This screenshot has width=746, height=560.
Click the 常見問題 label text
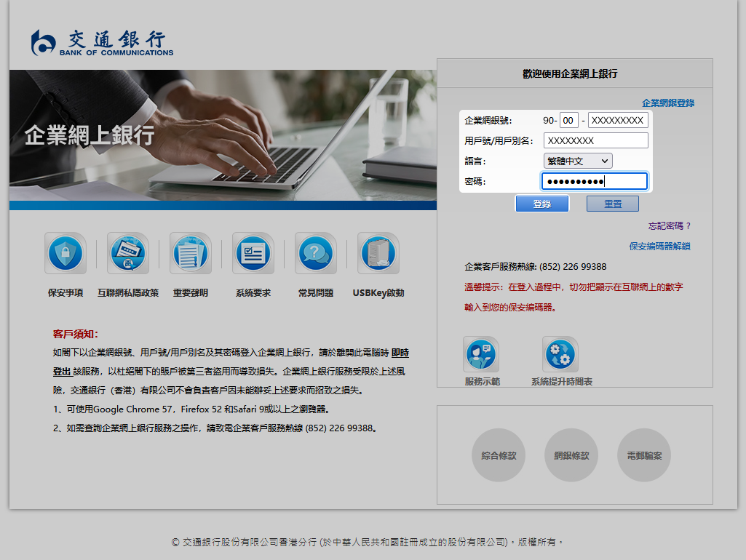pos(316,293)
